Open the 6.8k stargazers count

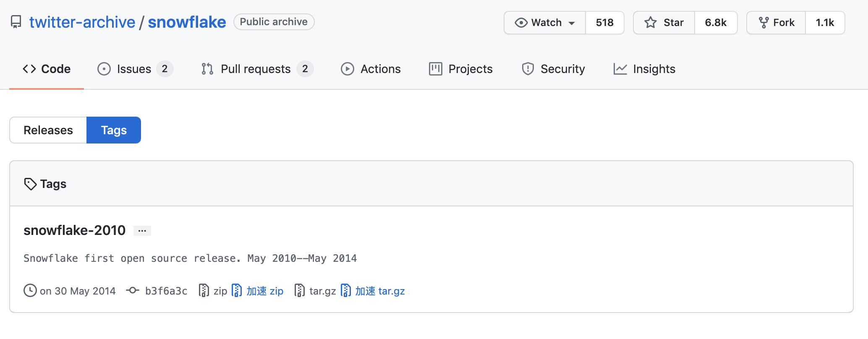[x=716, y=23]
